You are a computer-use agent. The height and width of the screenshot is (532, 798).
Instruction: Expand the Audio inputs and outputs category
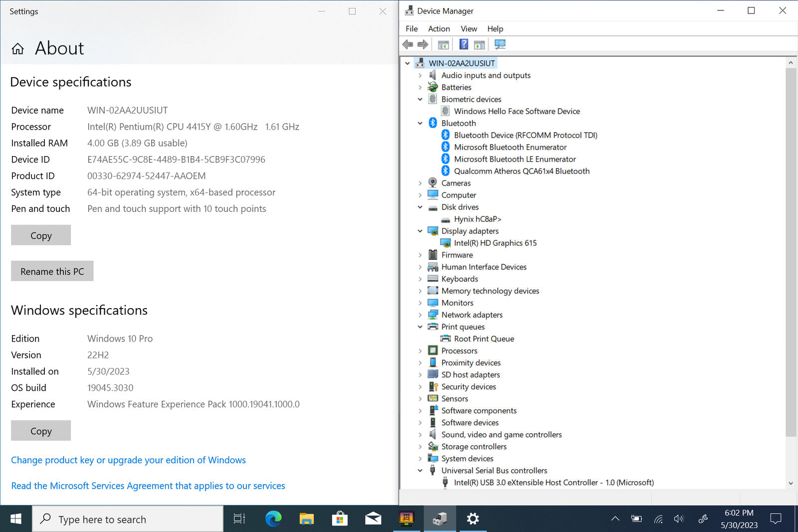[x=420, y=75]
